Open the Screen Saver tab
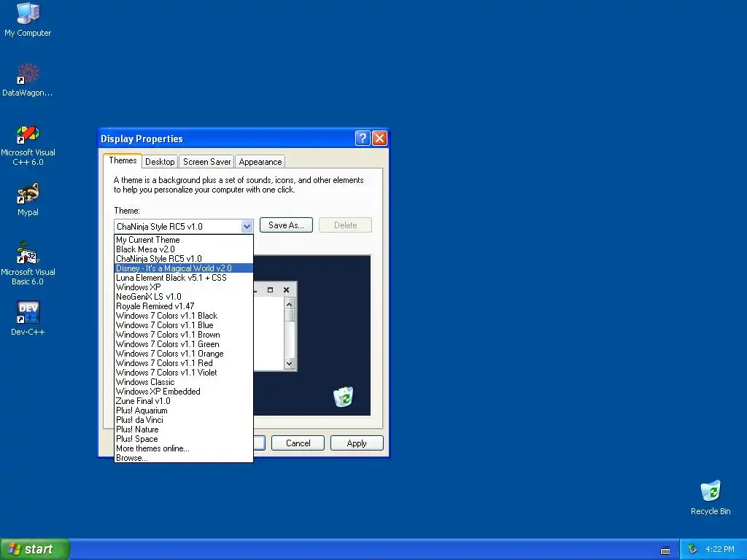The width and height of the screenshot is (747, 560). click(206, 161)
